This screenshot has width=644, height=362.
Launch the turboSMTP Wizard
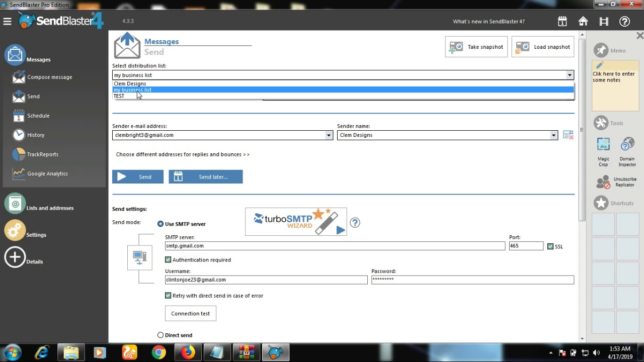coord(296,222)
